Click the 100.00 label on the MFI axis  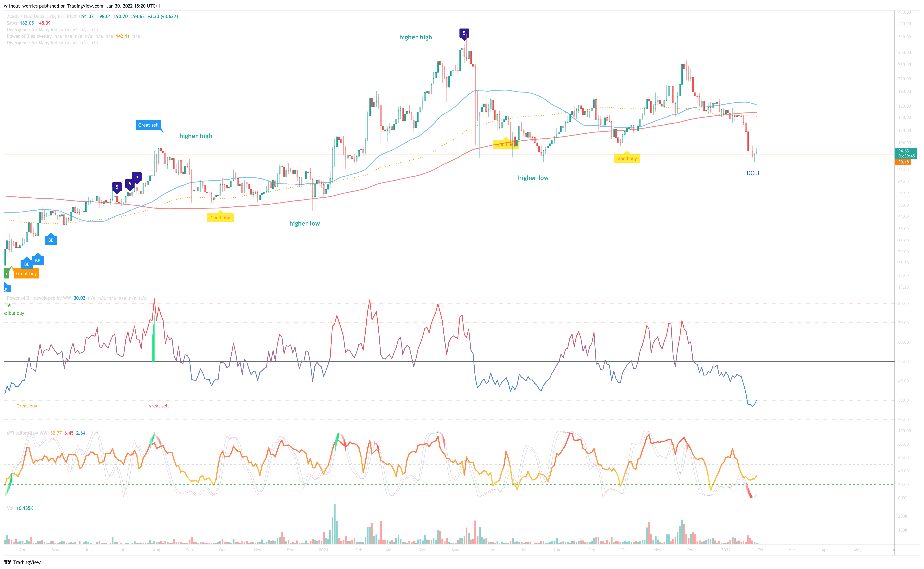coord(904,431)
